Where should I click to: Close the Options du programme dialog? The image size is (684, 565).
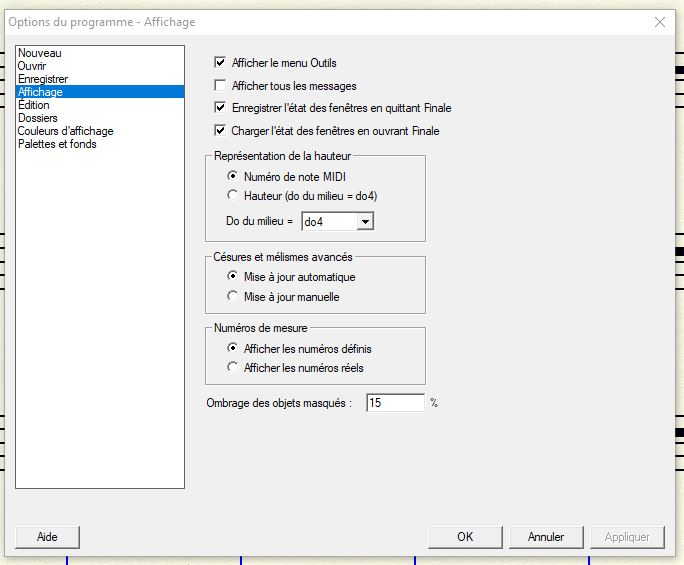(x=660, y=22)
